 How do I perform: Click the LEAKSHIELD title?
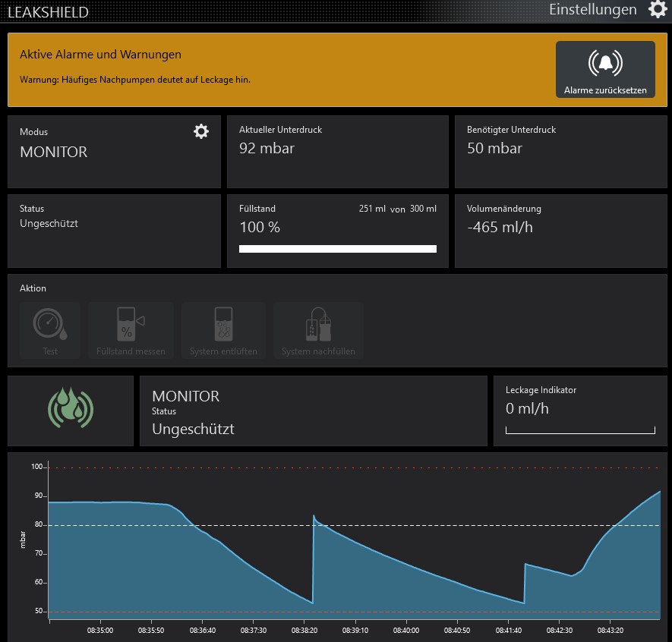(x=48, y=12)
